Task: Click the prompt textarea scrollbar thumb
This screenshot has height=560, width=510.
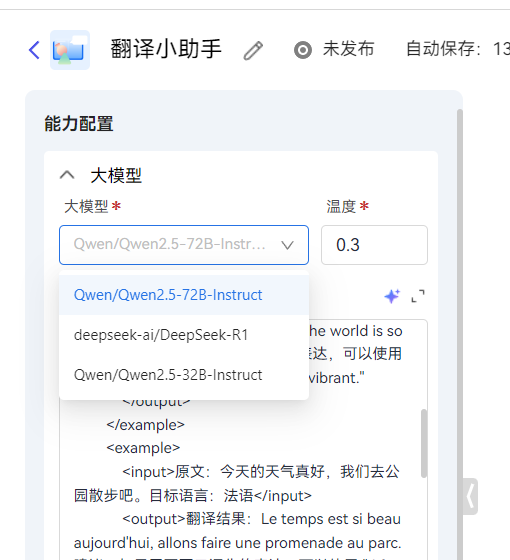Action: 424,444
